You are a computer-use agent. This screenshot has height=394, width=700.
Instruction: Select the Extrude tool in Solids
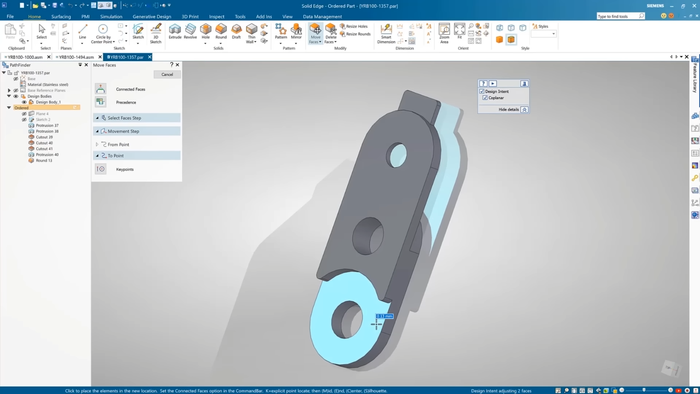[175, 32]
